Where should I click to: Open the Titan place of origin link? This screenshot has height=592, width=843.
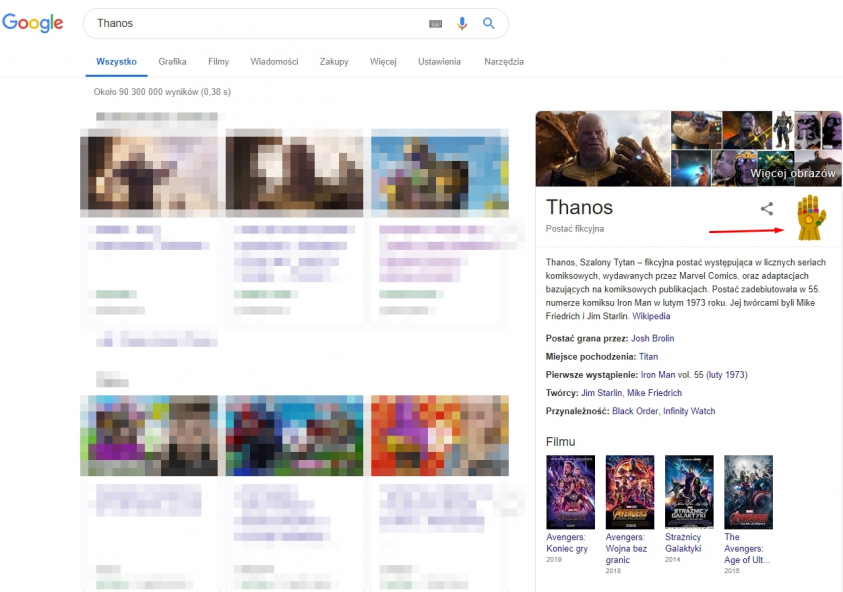pyautogui.click(x=649, y=357)
